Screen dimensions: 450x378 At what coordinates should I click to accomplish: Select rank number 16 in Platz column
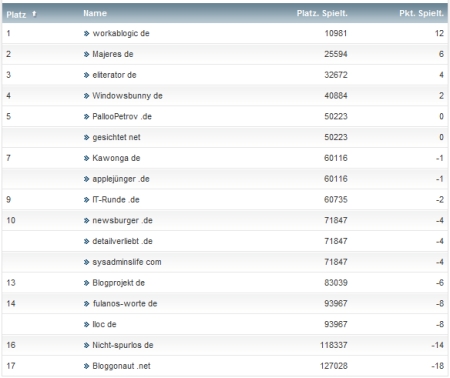tap(11, 345)
